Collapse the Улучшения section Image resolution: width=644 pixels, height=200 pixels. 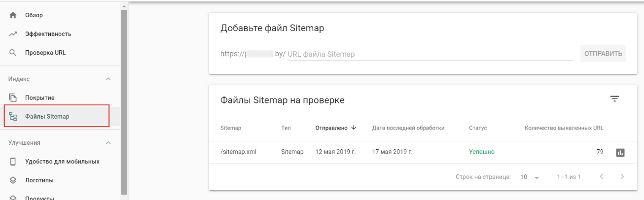pyautogui.click(x=108, y=143)
